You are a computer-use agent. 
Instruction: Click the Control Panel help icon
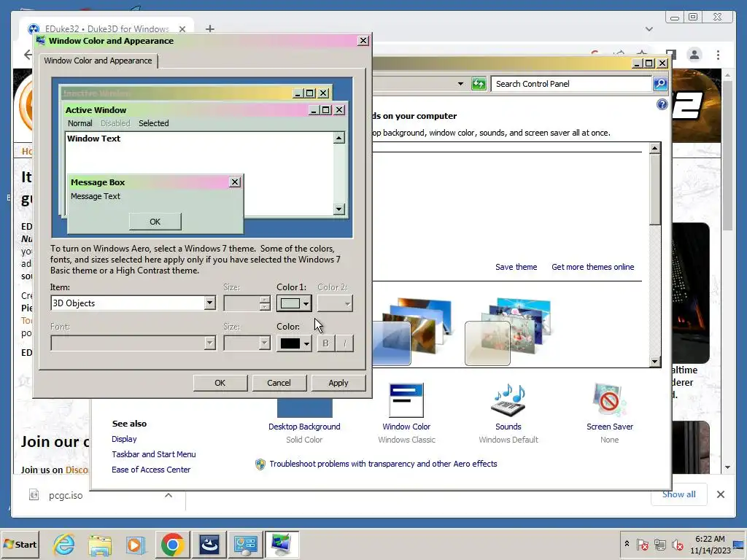click(662, 104)
